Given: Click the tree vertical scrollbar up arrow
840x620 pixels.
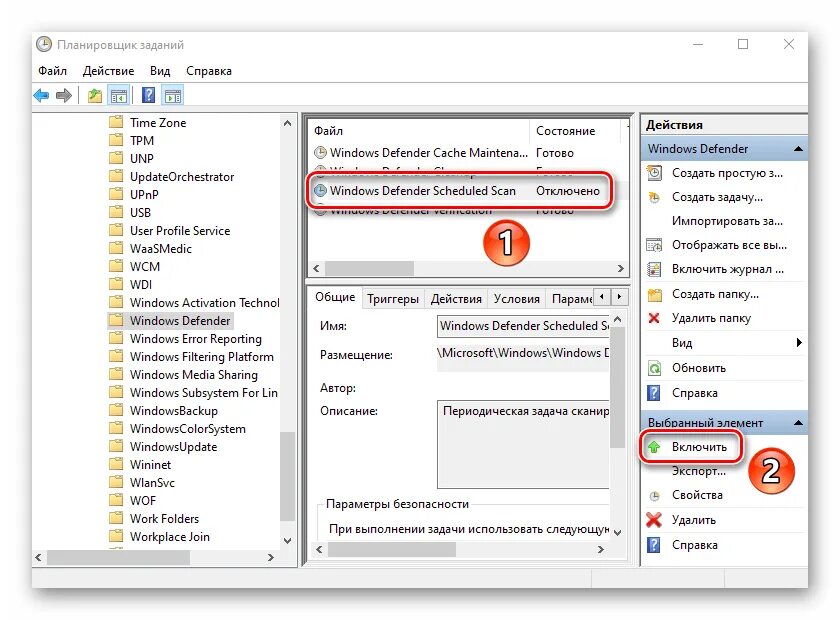Looking at the screenshot, I should point(288,123).
